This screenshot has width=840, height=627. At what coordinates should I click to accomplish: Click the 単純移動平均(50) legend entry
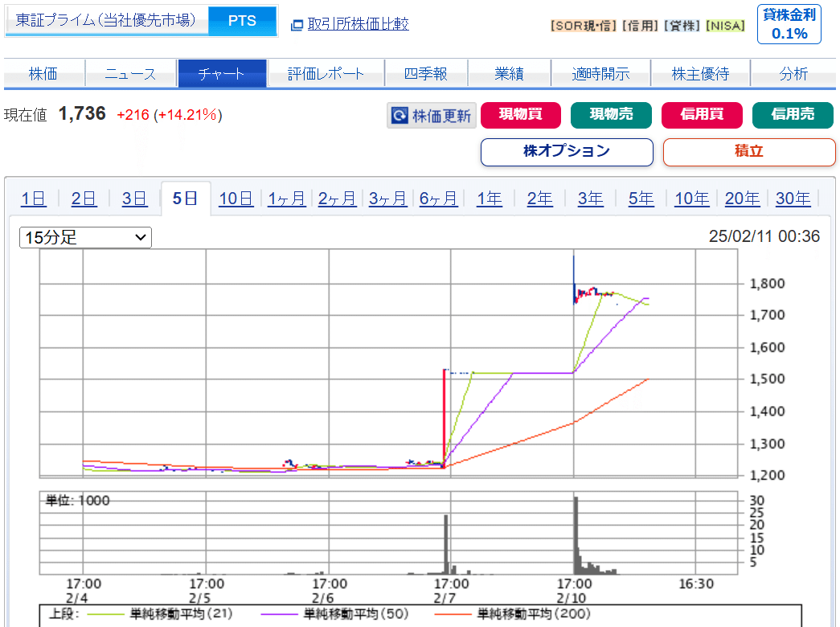335,613
